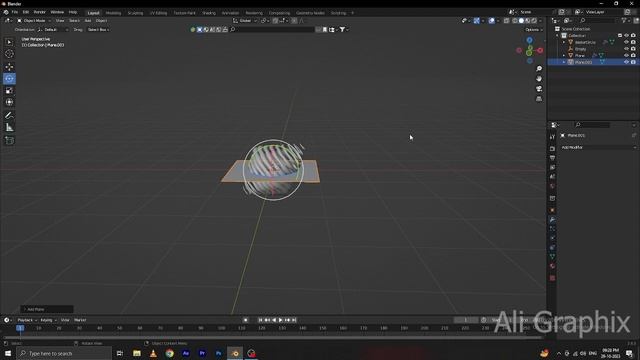
Task: Hide Plane.001 in viewport via eye icon
Action: coord(626,62)
